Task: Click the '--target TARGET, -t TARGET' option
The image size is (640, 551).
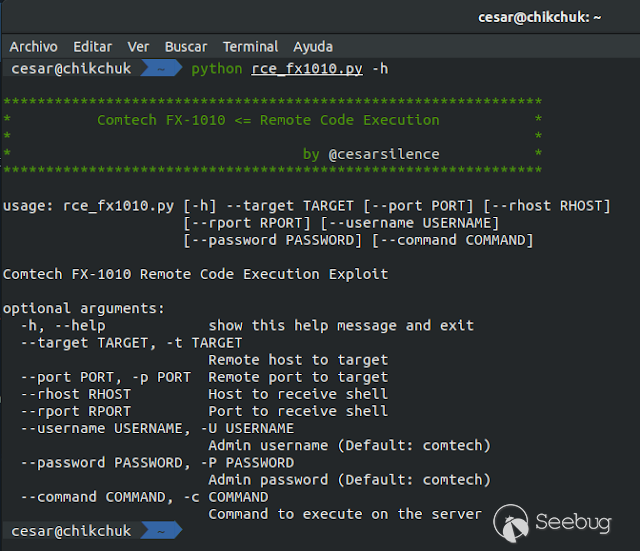Action: click(131, 343)
